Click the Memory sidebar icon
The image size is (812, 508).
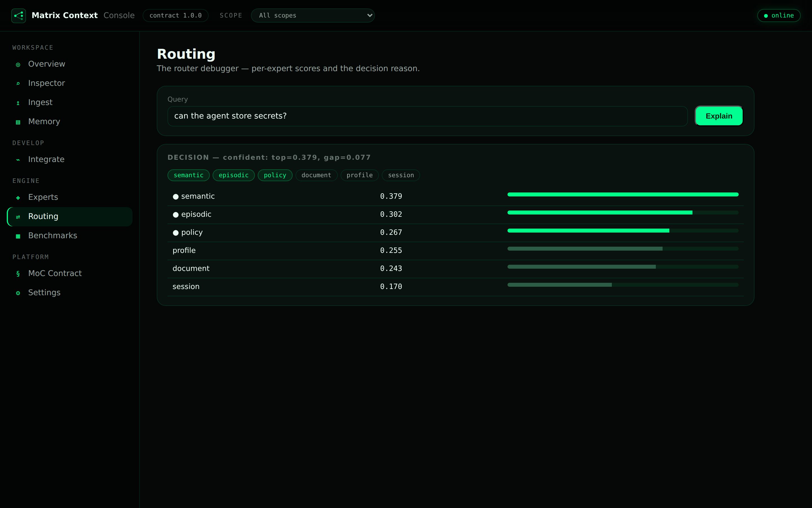coord(18,122)
